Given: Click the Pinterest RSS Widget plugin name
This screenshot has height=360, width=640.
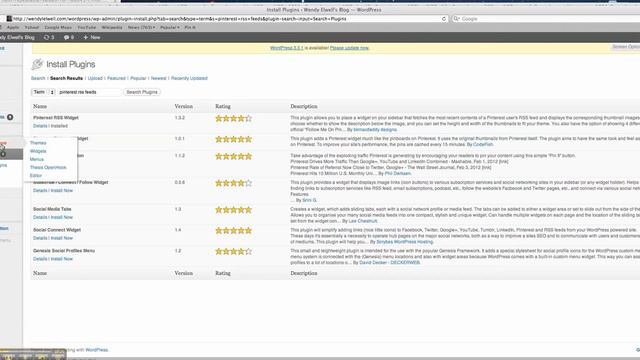Looking at the screenshot, I should (56, 118).
